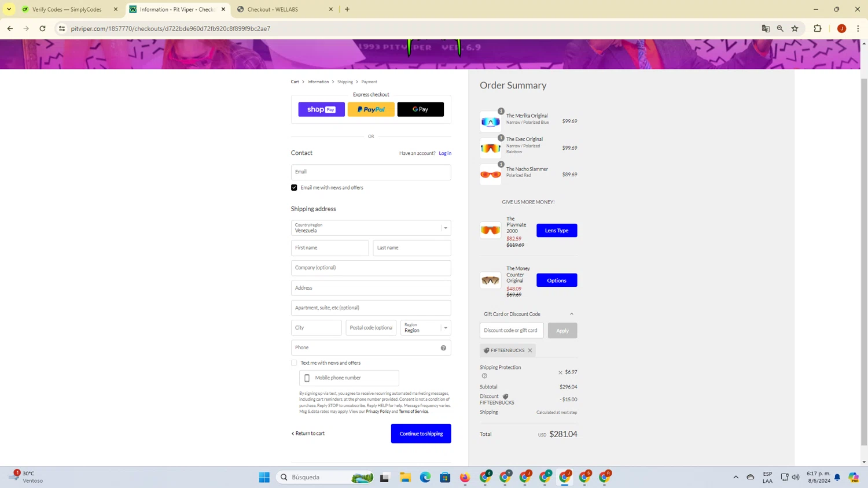Open the taskbar notifications bell
Screen dimensions: 868x488
click(x=837, y=477)
